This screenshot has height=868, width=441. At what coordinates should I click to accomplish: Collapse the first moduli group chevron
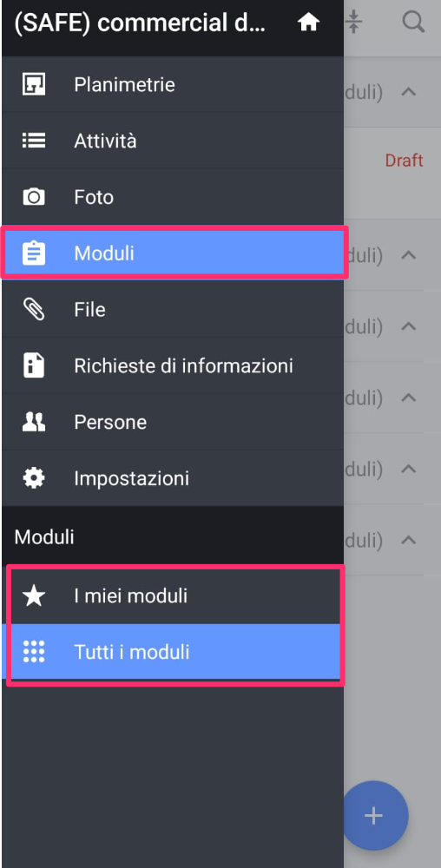(408, 92)
